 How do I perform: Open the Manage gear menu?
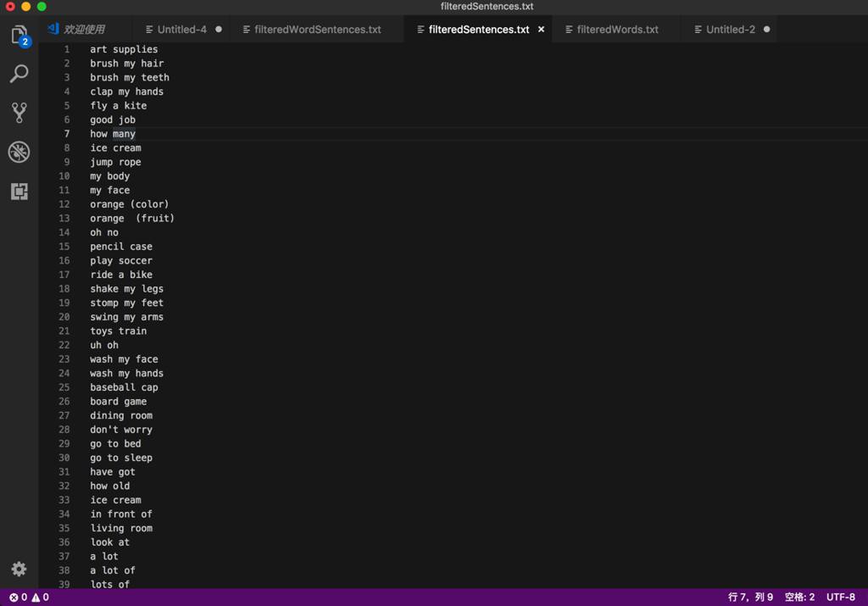(x=19, y=569)
